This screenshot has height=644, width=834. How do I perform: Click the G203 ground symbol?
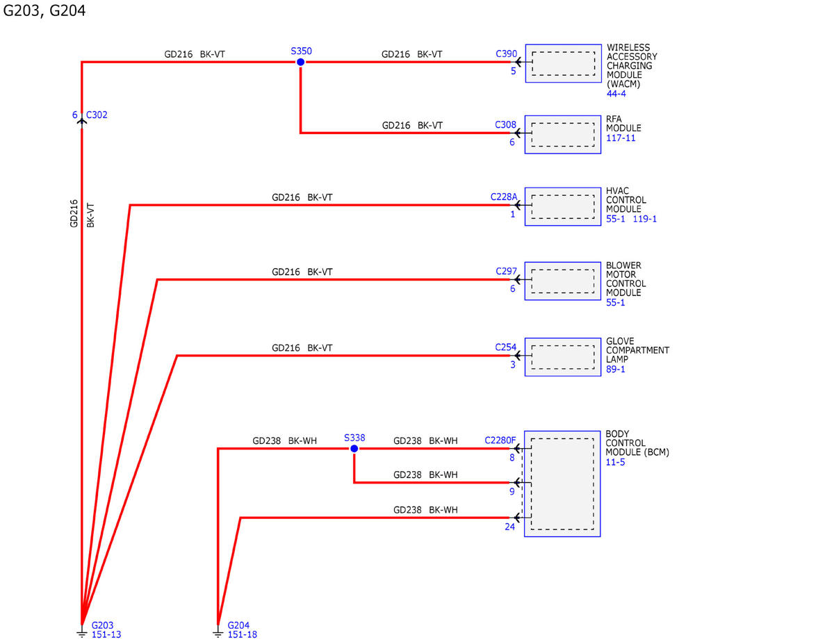[x=82, y=633]
